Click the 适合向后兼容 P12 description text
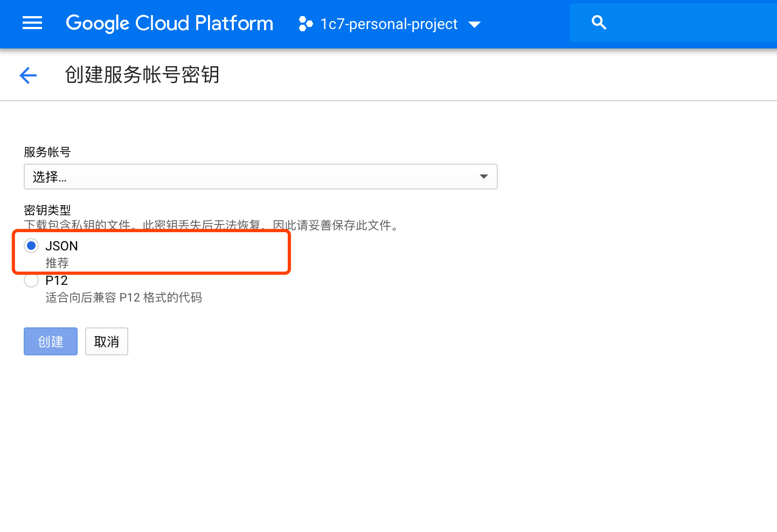Viewport: 777px width, 532px height. click(x=123, y=298)
